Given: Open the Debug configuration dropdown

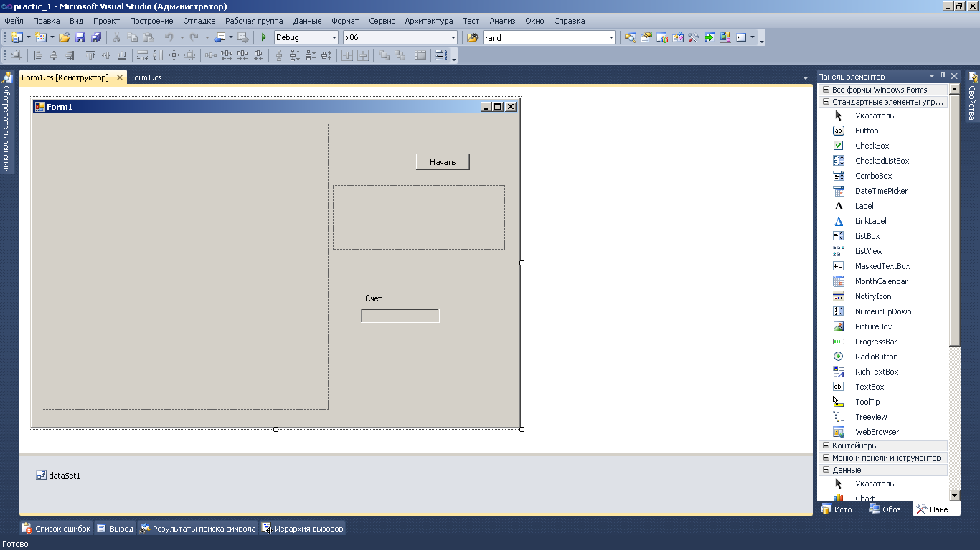Looking at the screenshot, I should [x=334, y=37].
